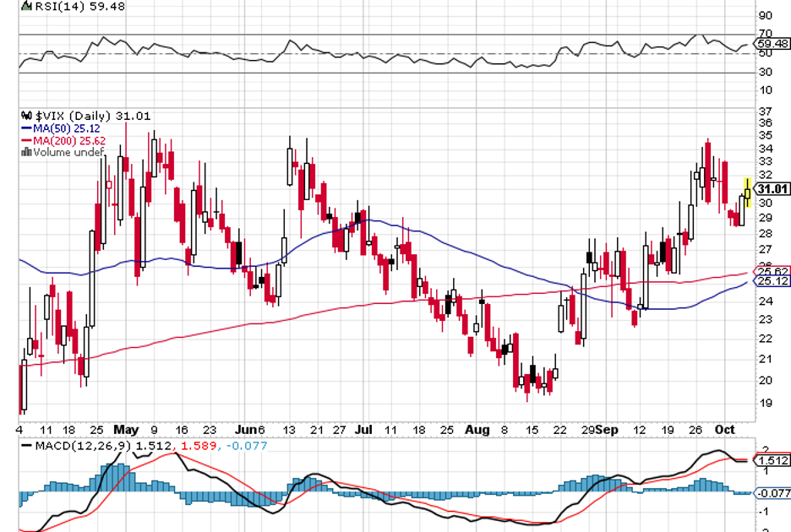Click the 59.48 RSI value tag

tap(772, 44)
